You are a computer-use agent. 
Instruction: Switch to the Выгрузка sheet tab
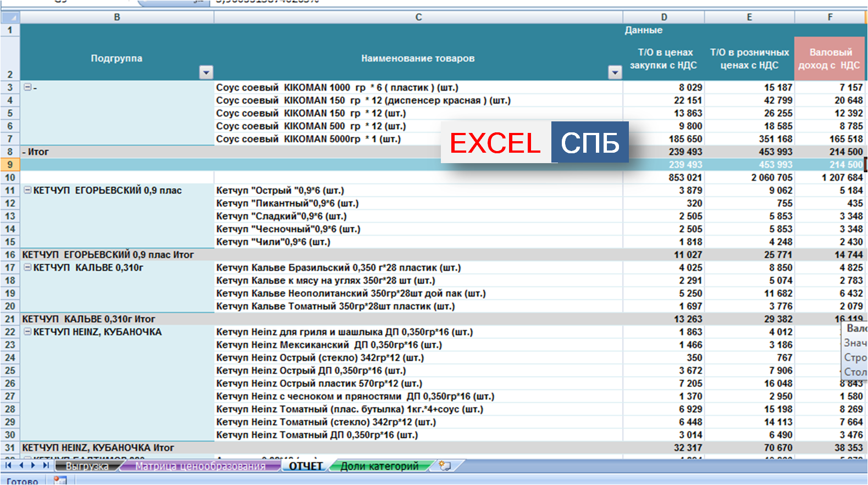coord(87,466)
